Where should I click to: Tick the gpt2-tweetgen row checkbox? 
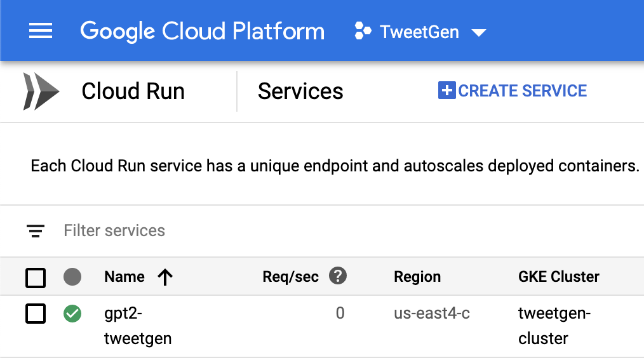[36, 314]
